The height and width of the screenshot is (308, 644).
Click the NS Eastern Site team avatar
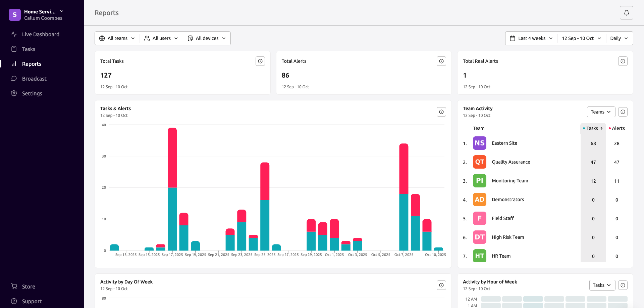point(480,143)
